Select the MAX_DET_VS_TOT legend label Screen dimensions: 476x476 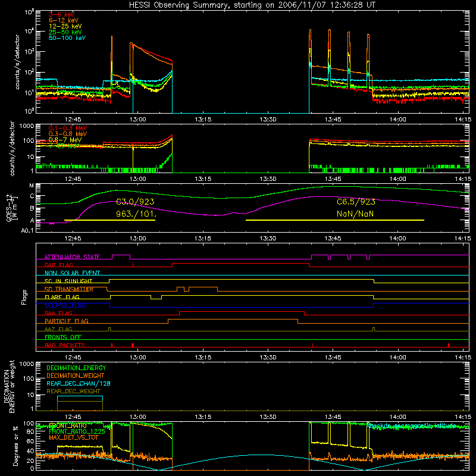[74, 437]
